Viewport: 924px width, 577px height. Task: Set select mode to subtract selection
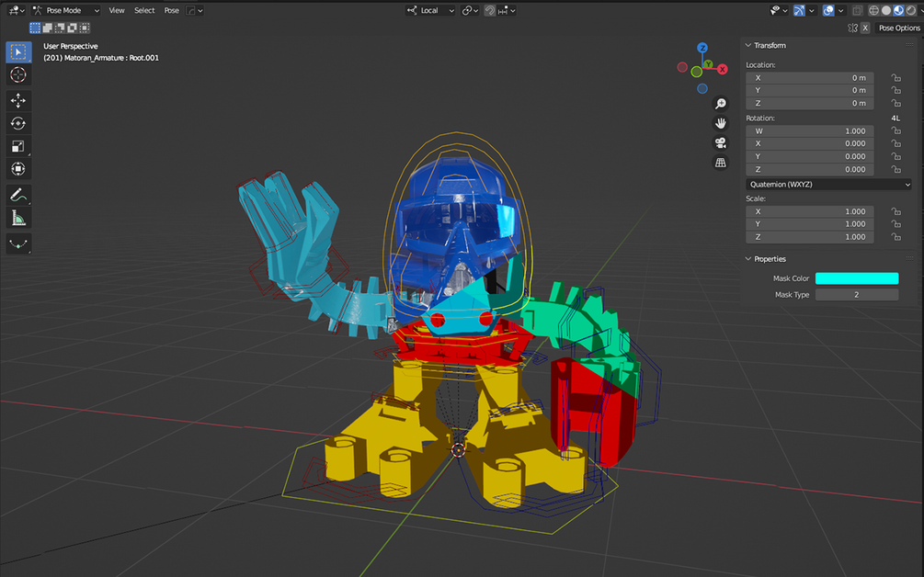click(60, 28)
